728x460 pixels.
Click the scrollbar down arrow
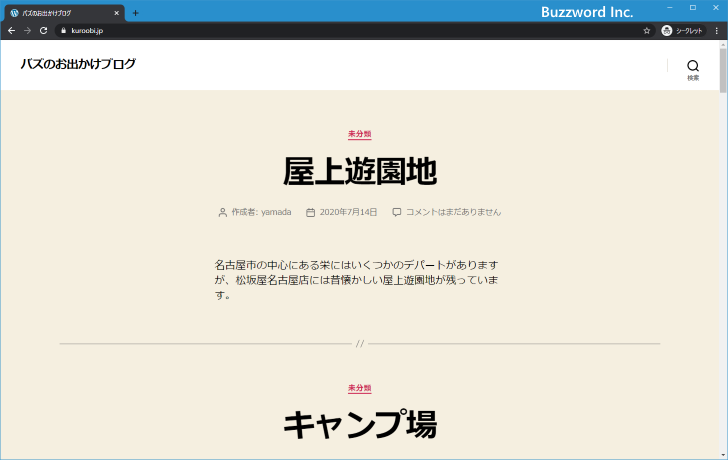pos(723,456)
